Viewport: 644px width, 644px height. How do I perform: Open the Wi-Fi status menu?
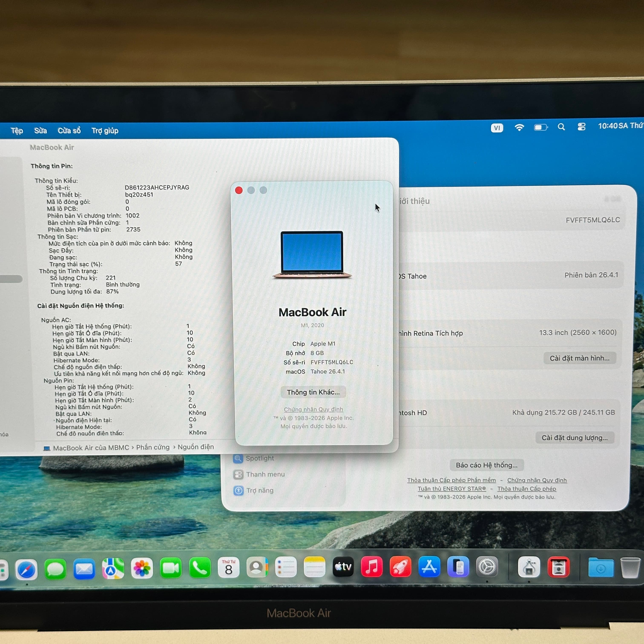(519, 128)
